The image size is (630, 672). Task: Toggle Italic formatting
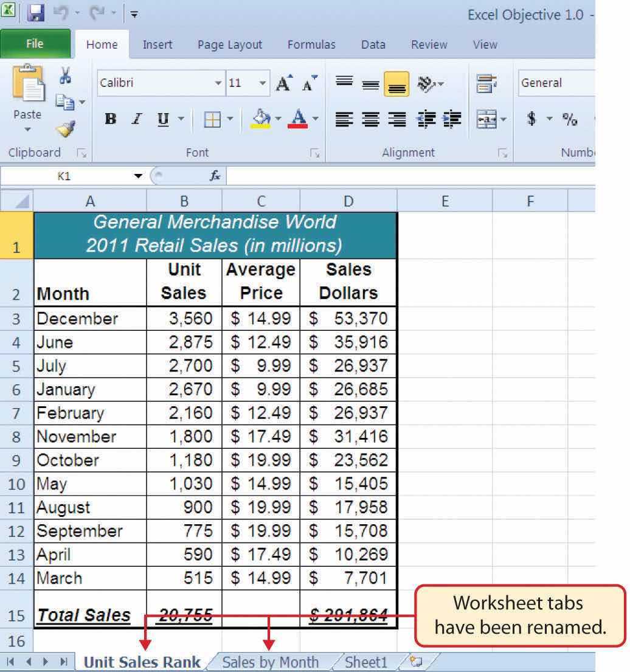coord(137,119)
